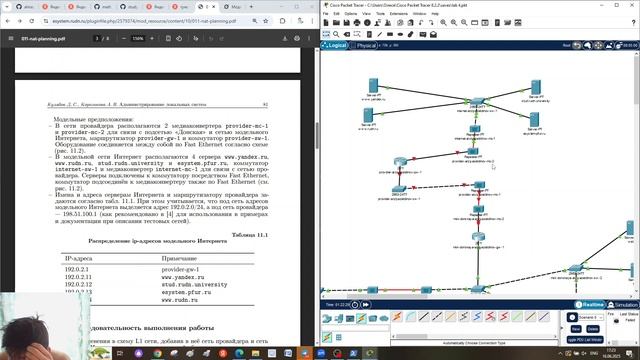Rotate the PDF with the rotate icon
This screenshot has height=360, width=640.
179,38
